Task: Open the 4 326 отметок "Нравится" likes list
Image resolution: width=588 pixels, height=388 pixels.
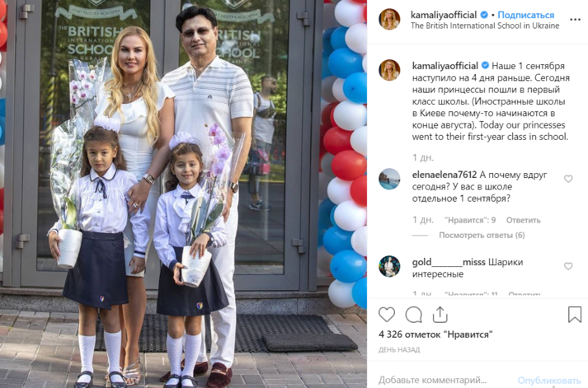Action: pos(435,334)
